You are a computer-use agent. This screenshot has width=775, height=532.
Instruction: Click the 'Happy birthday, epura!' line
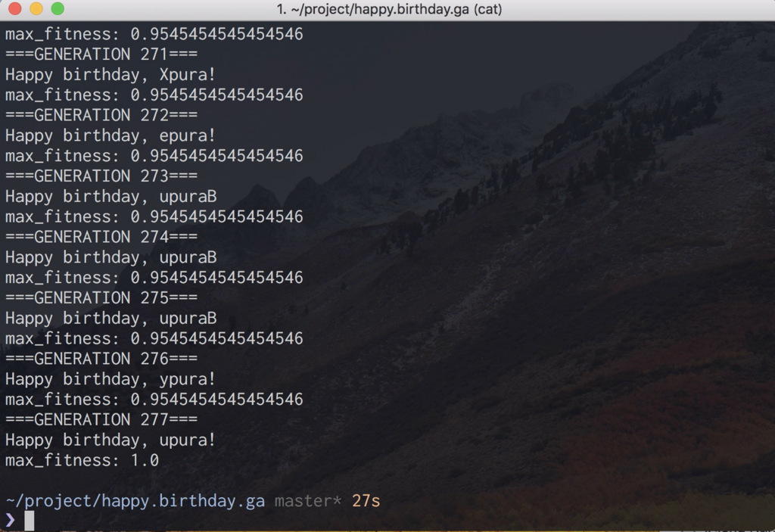click(x=110, y=135)
